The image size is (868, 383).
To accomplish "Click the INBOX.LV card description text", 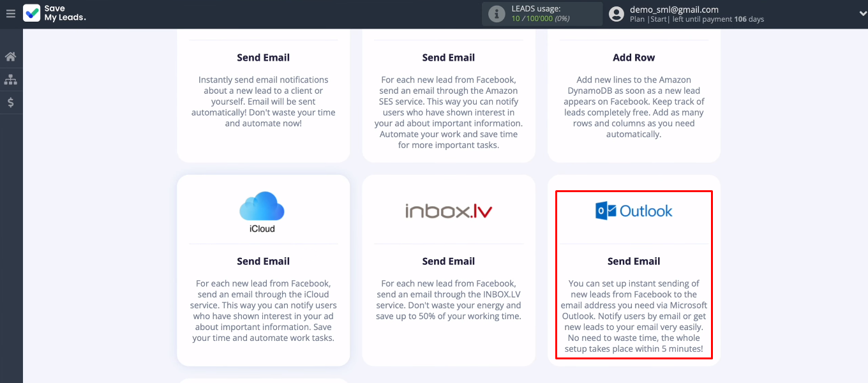I will point(449,300).
